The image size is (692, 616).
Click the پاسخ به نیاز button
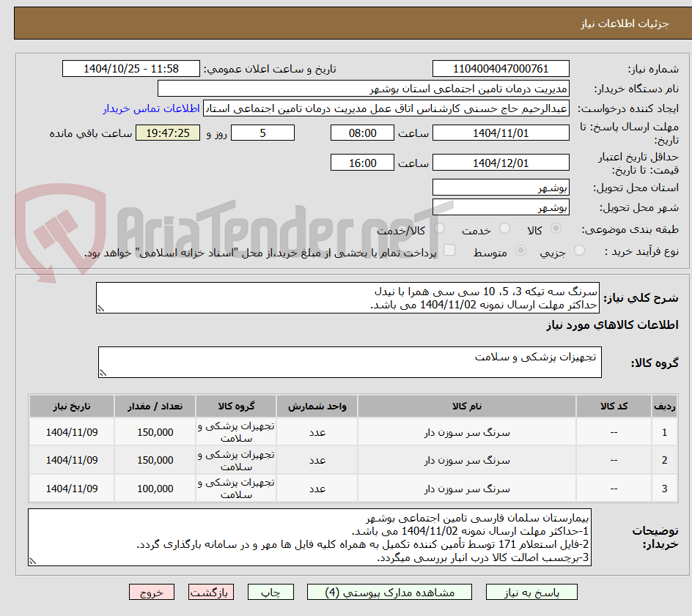531,592
